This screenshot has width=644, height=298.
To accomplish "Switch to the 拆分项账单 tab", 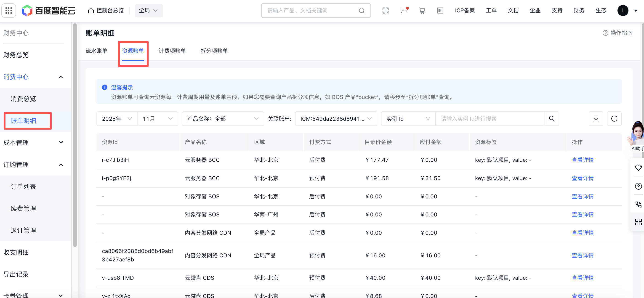I will tap(214, 51).
